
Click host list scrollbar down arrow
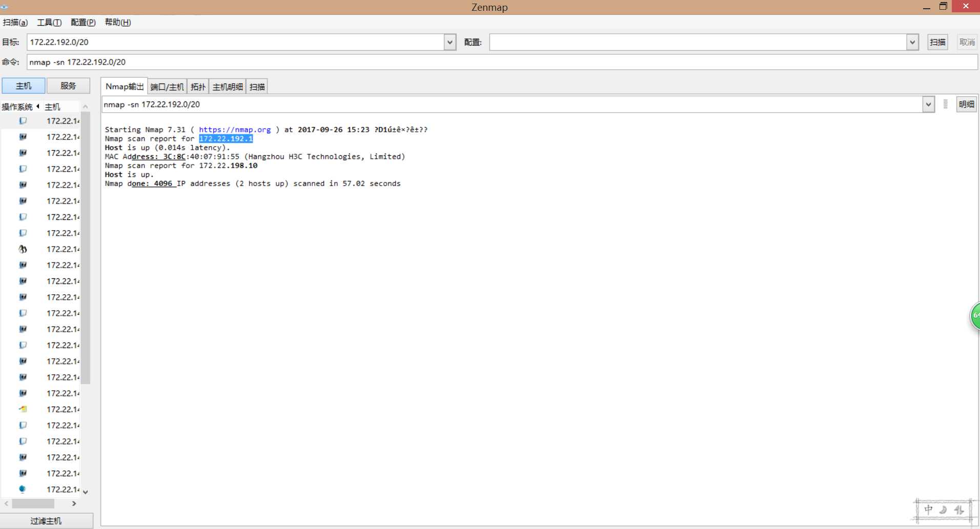point(86,492)
